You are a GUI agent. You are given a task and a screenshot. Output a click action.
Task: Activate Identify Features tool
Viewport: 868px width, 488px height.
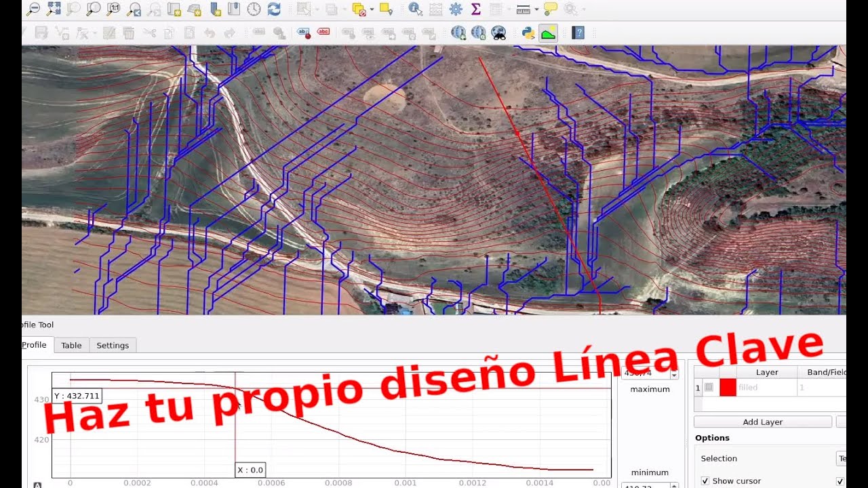pyautogui.click(x=416, y=9)
